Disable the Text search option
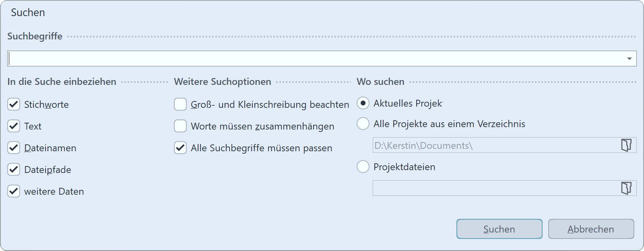 [x=13, y=126]
